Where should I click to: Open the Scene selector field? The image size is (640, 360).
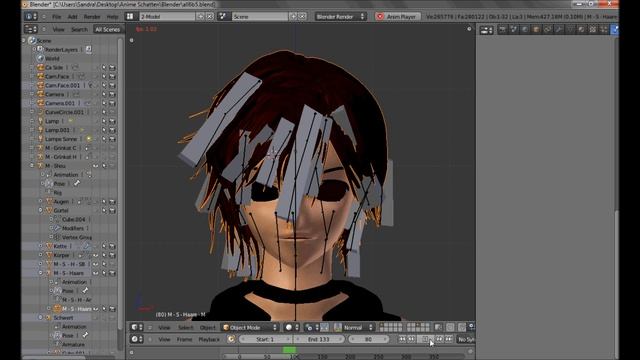point(260,17)
